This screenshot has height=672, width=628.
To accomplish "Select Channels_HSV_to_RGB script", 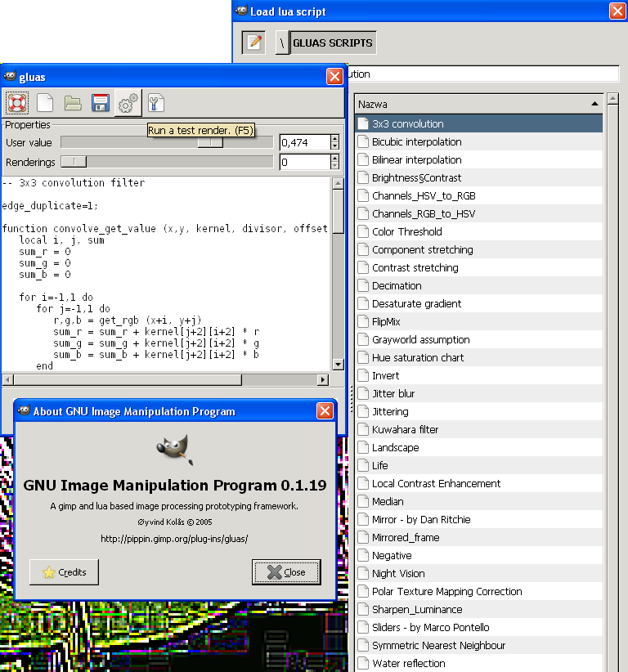I will pos(478,196).
